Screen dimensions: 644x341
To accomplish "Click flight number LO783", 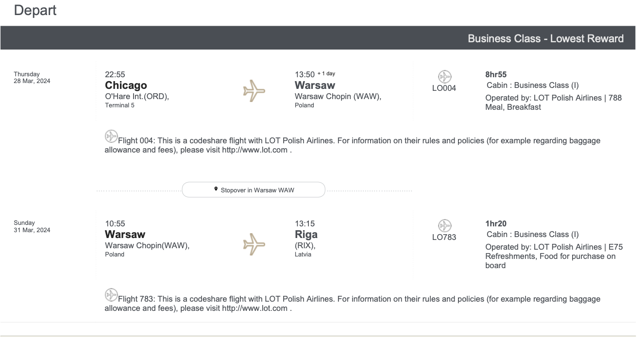I will coord(444,238).
